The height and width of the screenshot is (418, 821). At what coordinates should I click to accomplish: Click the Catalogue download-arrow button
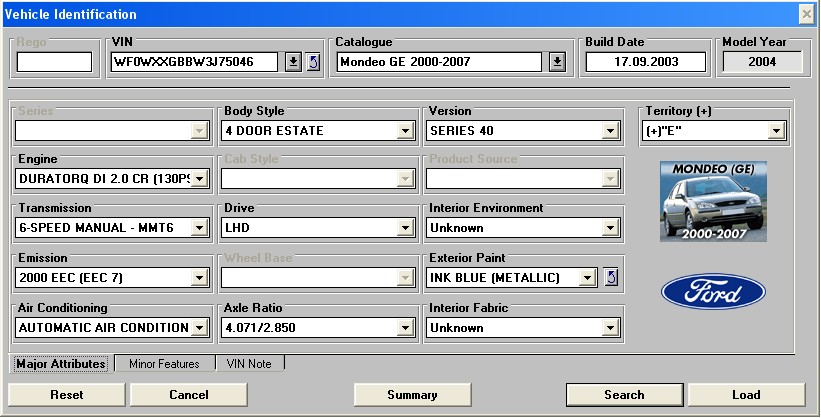557,62
